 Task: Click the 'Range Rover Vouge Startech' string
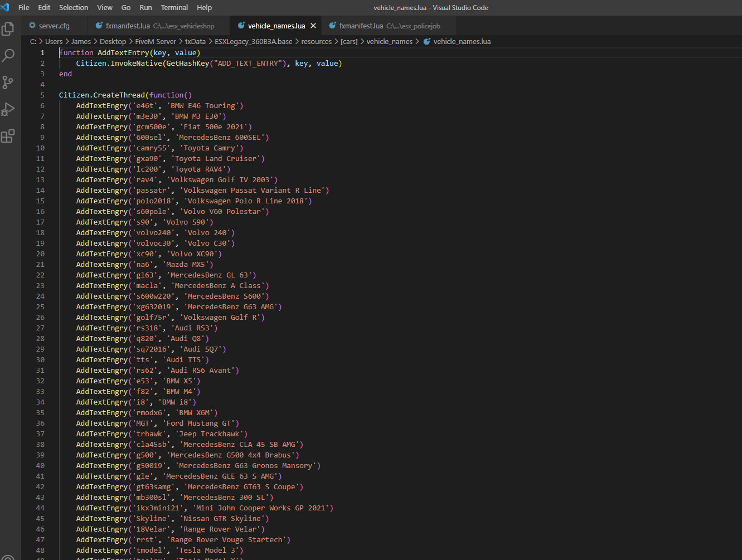(x=226, y=539)
